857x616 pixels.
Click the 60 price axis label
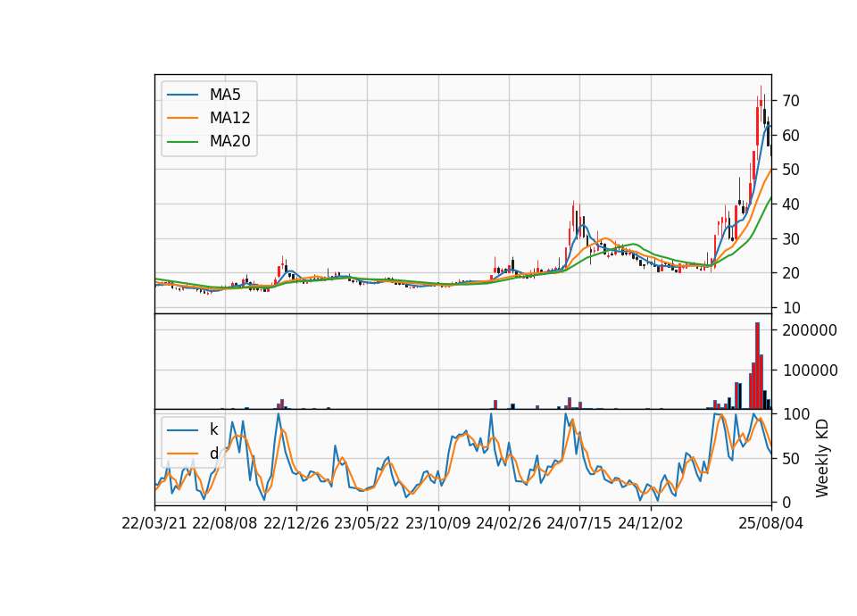(791, 136)
